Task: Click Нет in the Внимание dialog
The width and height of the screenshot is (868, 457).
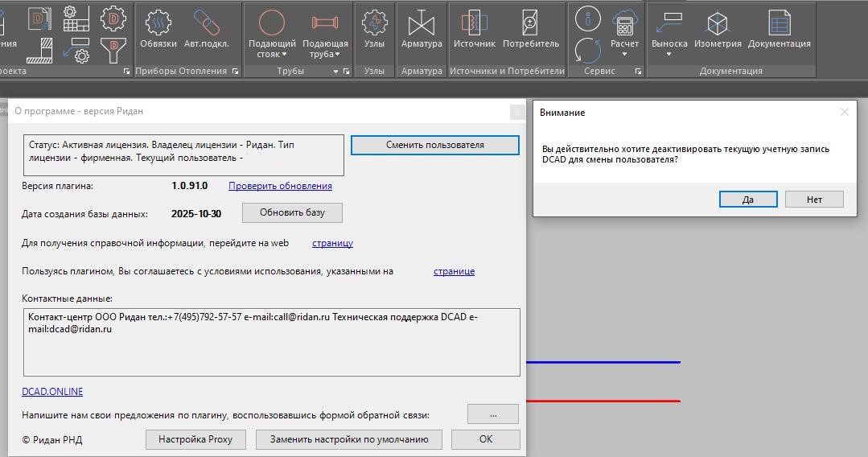Action: point(814,200)
